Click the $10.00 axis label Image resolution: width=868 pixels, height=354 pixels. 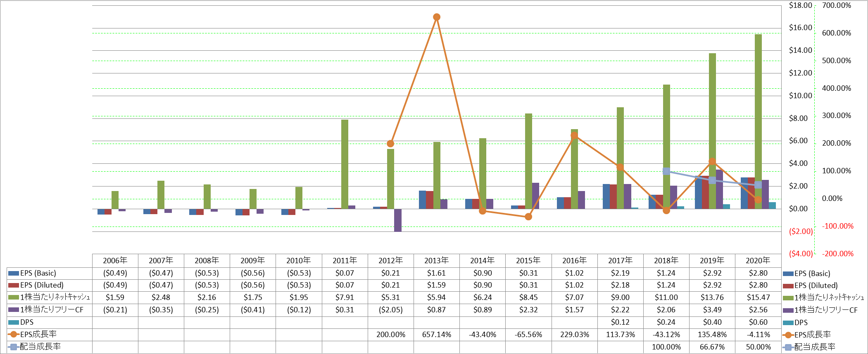pyautogui.click(x=800, y=96)
